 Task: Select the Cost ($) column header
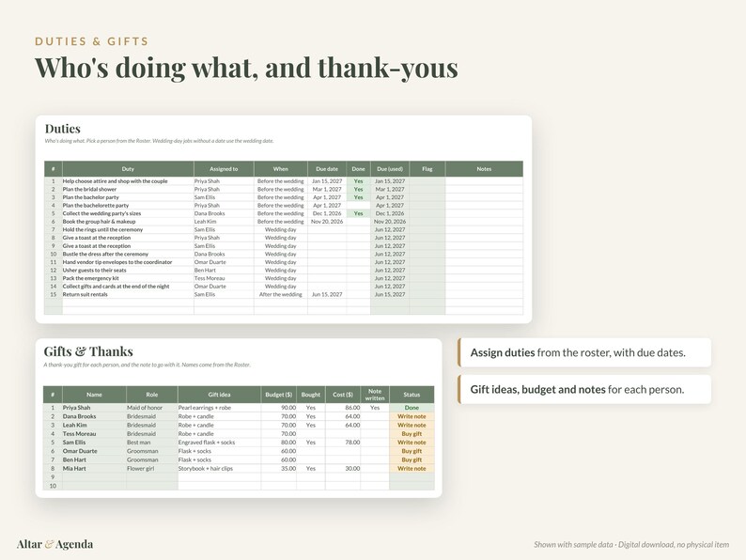tap(343, 395)
